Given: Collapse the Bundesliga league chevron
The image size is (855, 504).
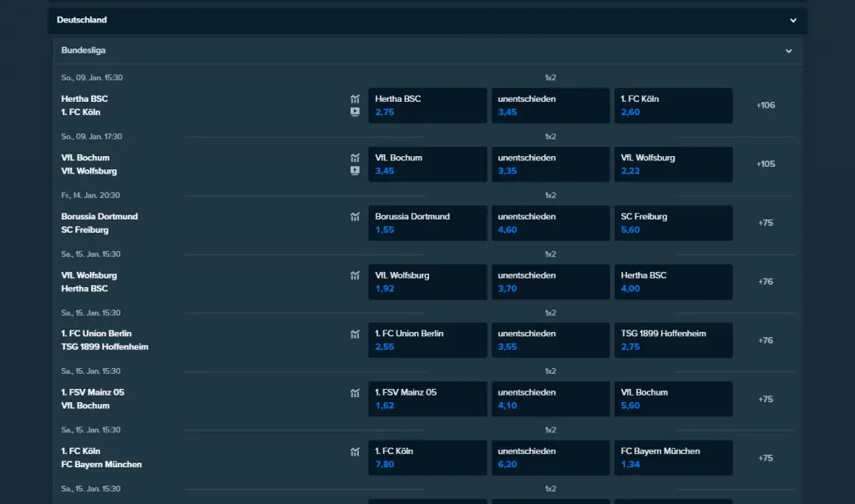Looking at the screenshot, I should pyautogui.click(x=788, y=51).
